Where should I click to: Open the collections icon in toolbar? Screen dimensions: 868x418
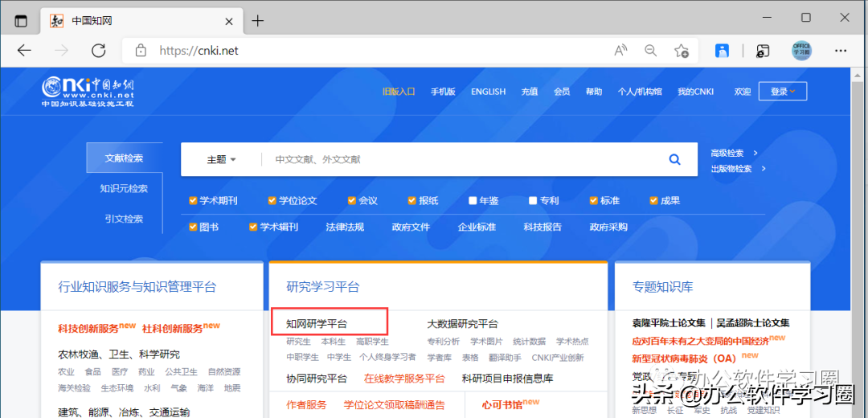tap(763, 51)
